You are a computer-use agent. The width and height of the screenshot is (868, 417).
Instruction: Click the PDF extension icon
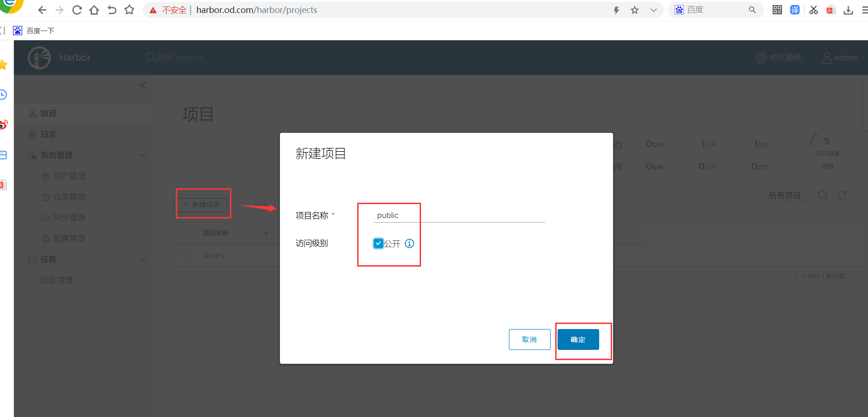831,10
